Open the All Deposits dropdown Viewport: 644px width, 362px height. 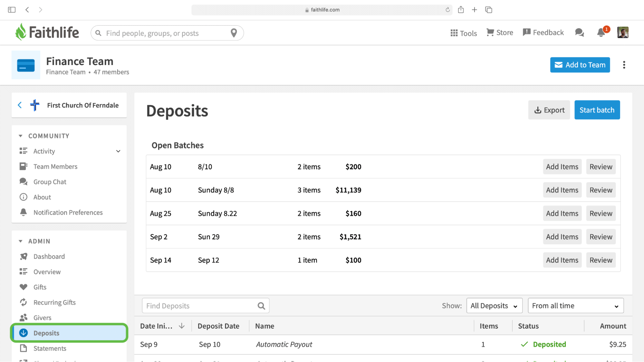[x=494, y=306]
